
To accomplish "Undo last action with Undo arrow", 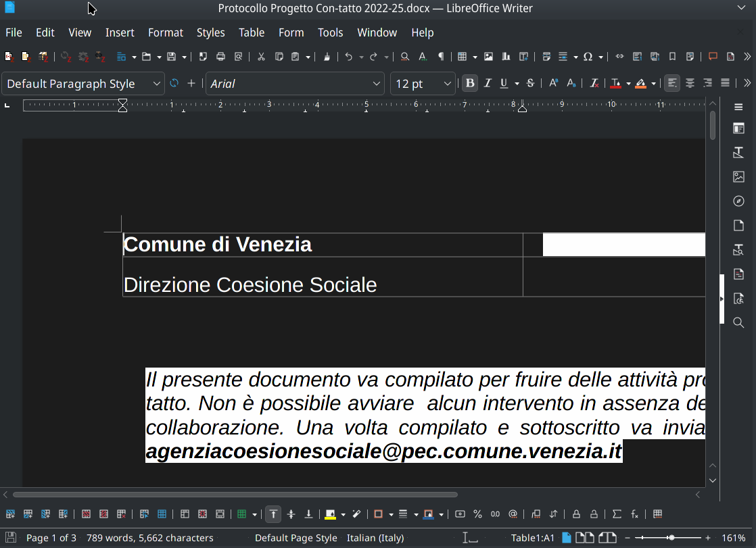I will pyautogui.click(x=348, y=57).
